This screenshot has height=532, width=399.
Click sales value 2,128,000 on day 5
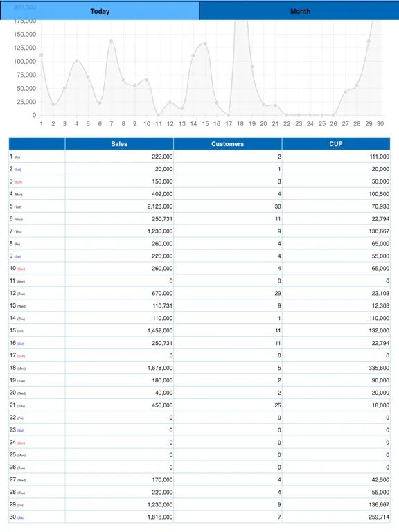point(160,206)
